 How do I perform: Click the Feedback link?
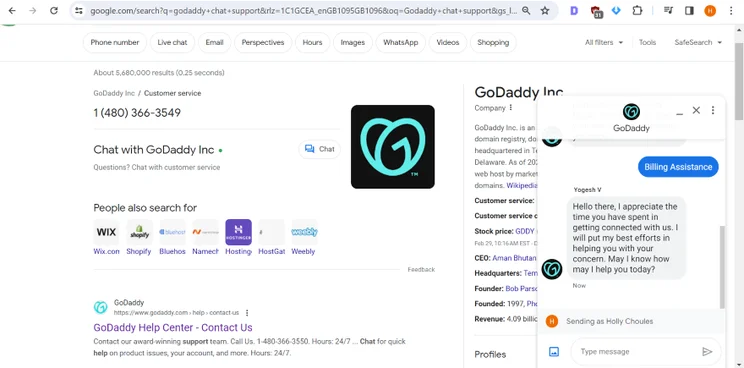[421, 269]
